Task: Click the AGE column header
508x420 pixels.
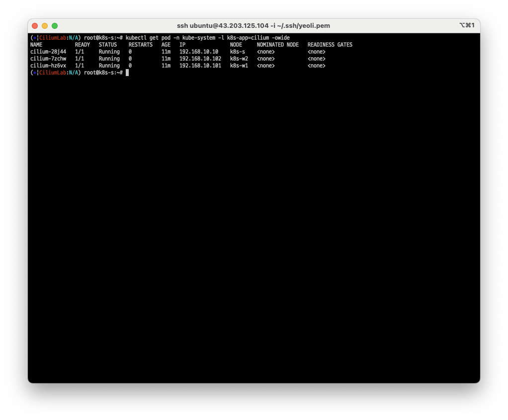Action: point(166,45)
